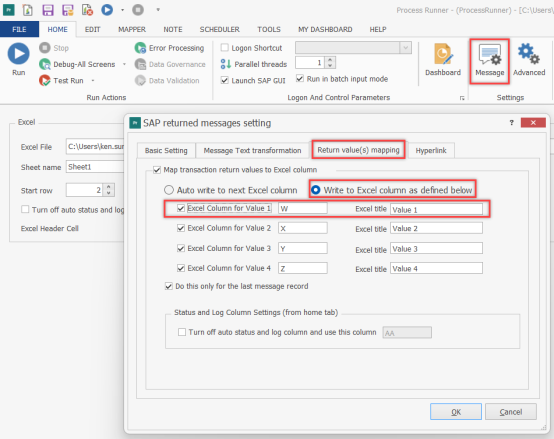Screen dimensions: 554x439
Task: Increase Parallel threads value
Action: (330, 60)
